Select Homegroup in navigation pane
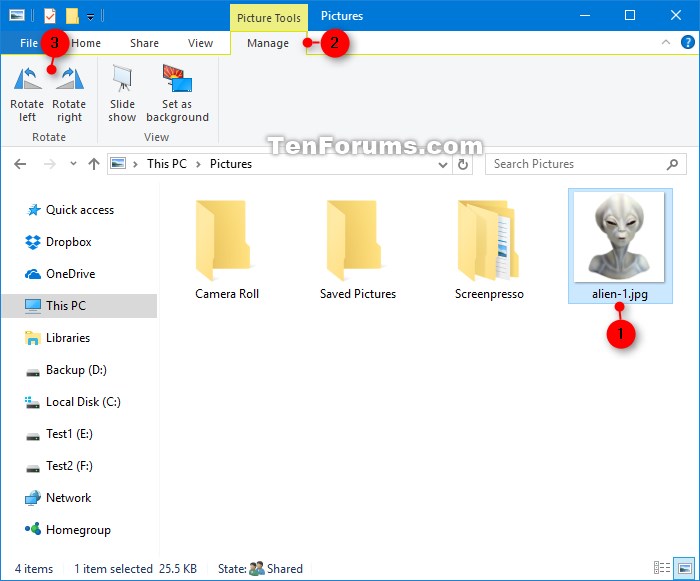Image resolution: width=700 pixels, height=581 pixels. tap(79, 530)
